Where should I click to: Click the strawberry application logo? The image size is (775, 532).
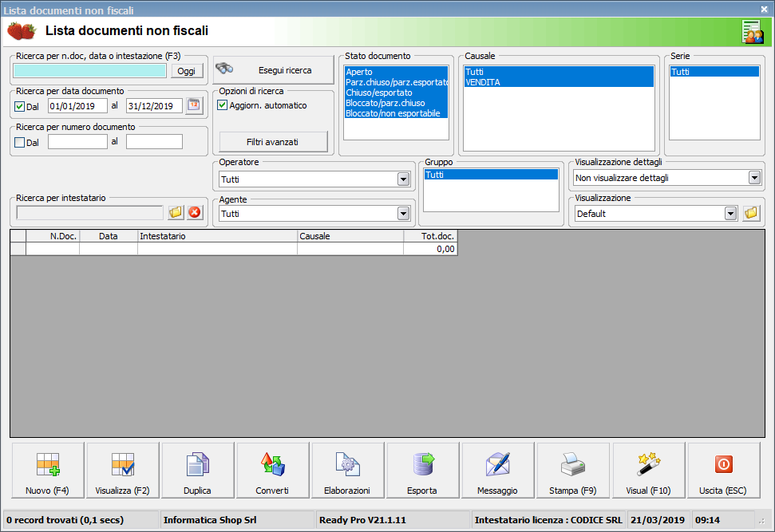coord(22,31)
